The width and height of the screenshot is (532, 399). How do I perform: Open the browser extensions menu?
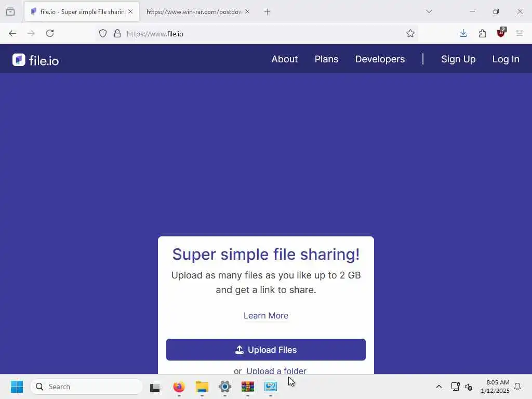[x=482, y=33]
